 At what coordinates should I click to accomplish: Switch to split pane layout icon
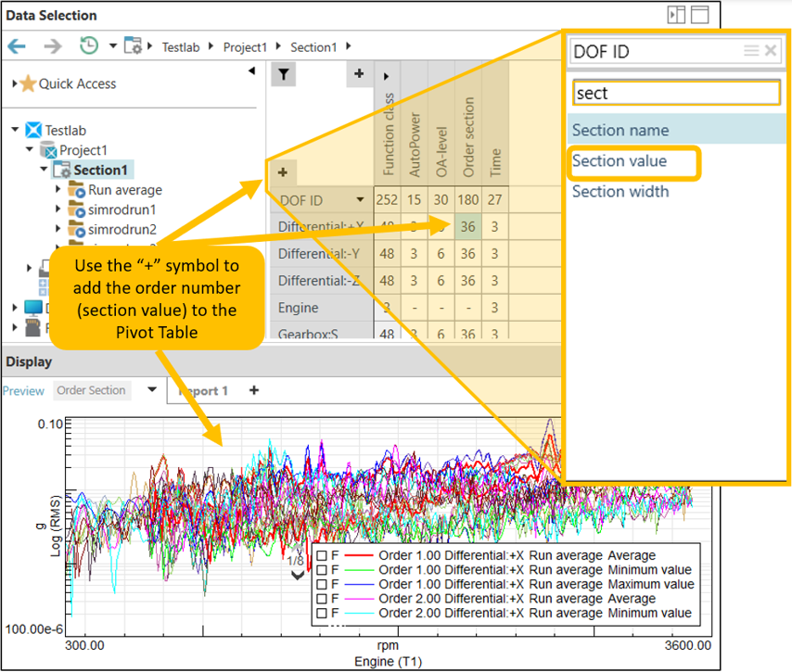coord(675,15)
